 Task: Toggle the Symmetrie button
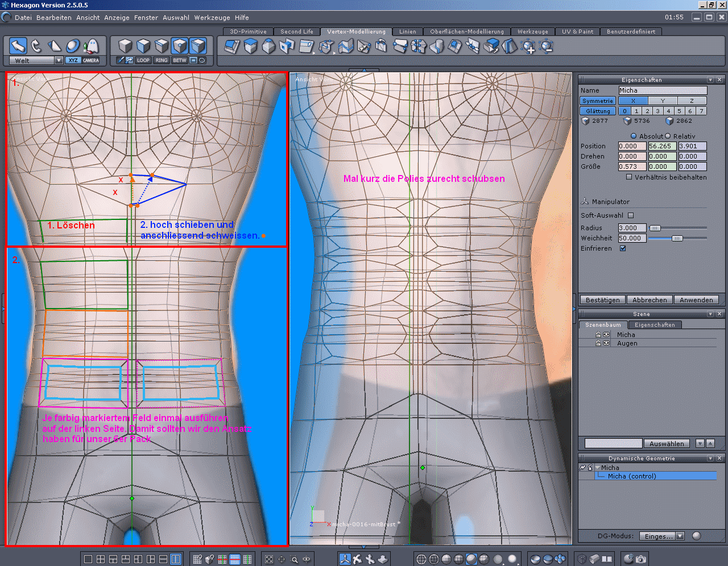click(598, 101)
